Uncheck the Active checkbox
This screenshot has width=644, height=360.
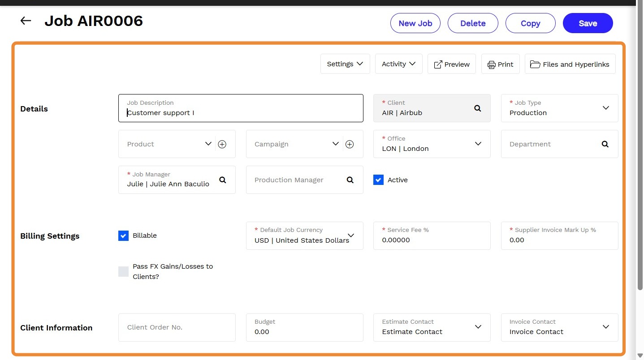click(379, 180)
